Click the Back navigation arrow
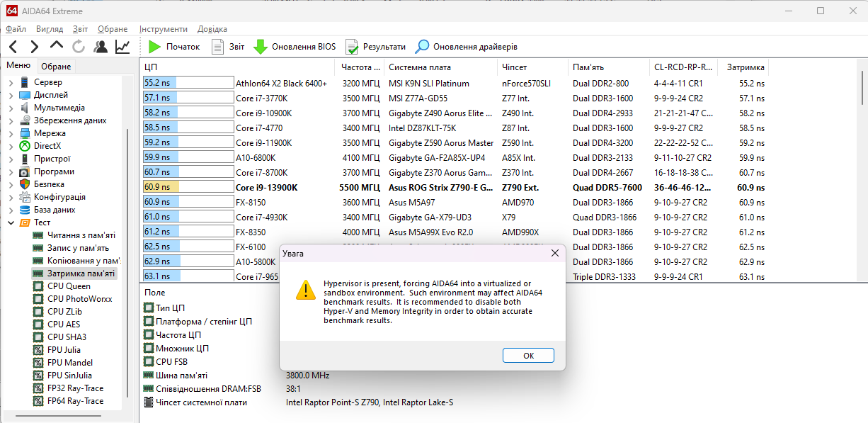The image size is (868, 423). click(x=13, y=47)
